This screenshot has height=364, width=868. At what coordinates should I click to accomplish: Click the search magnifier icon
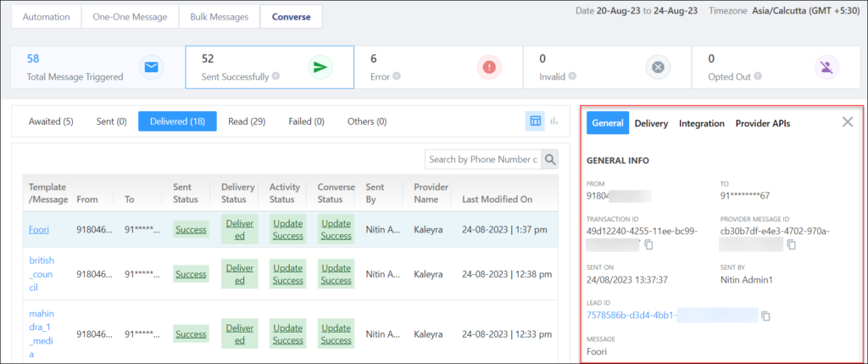pyautogui.click(x=550, y=159)
